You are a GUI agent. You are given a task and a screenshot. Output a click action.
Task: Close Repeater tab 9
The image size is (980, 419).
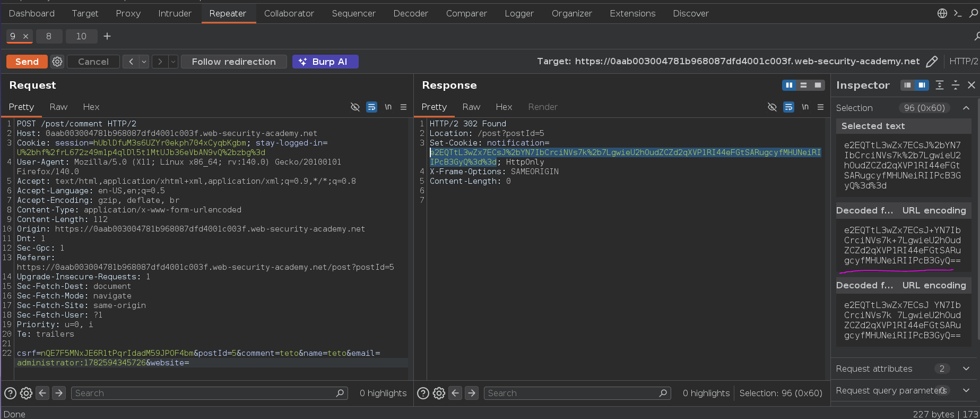[25, 36]
